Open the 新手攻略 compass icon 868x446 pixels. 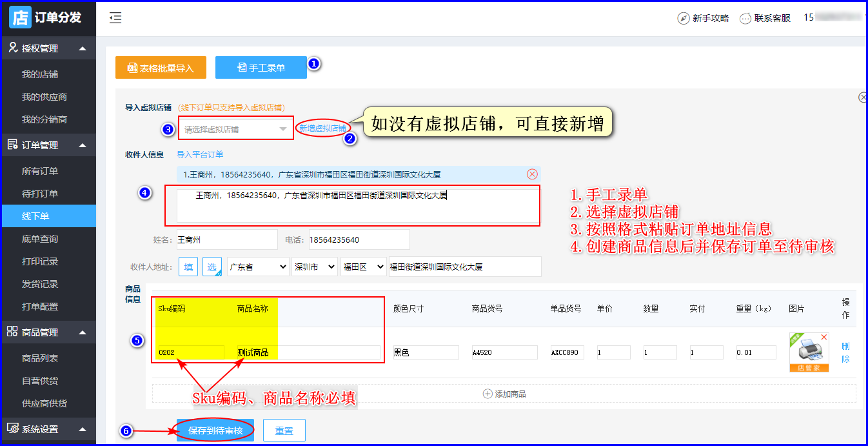pos(683,19)
